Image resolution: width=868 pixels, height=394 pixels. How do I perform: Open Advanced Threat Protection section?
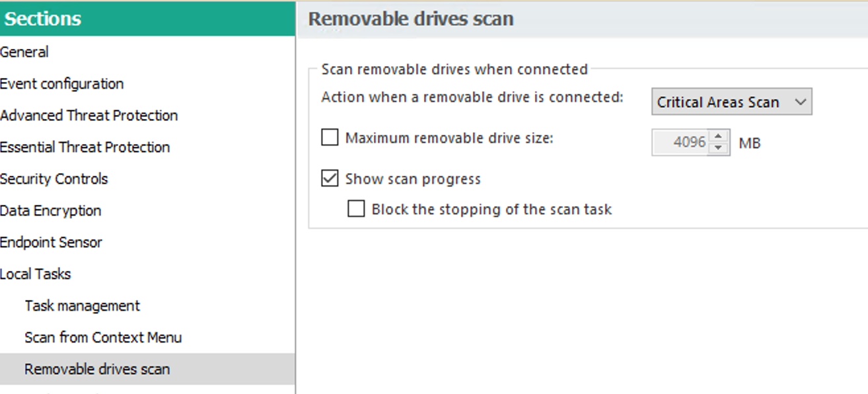(x=89, y=116)
